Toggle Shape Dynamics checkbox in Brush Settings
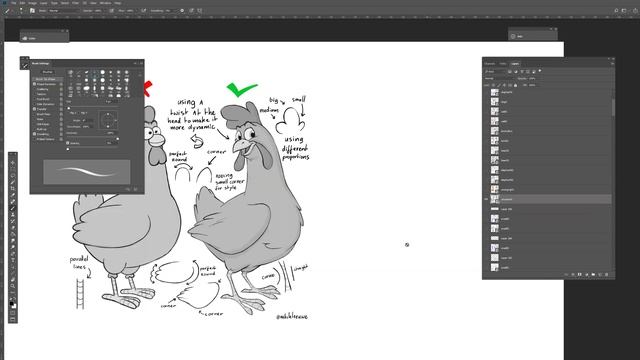 pos(34,84)
